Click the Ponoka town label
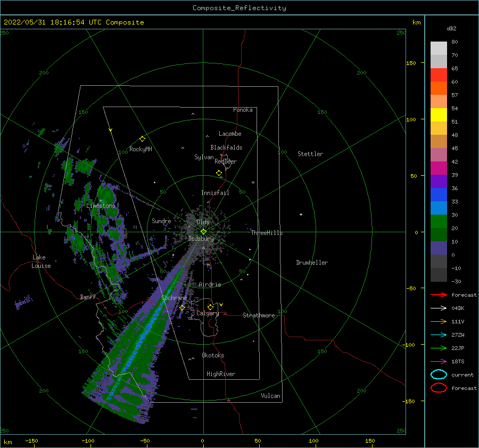 [243, 110]
